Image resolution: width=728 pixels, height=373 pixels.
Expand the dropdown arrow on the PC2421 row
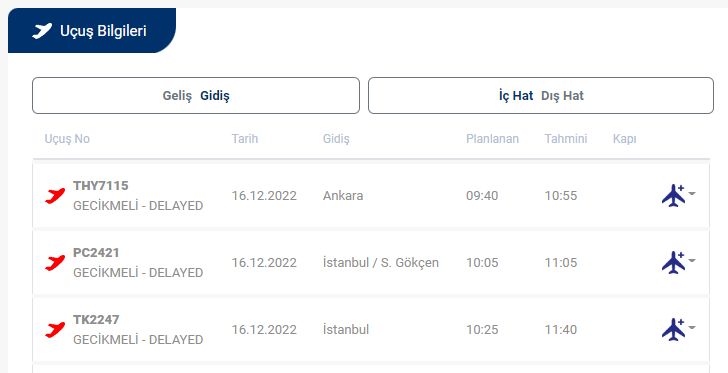coord(692,260)
